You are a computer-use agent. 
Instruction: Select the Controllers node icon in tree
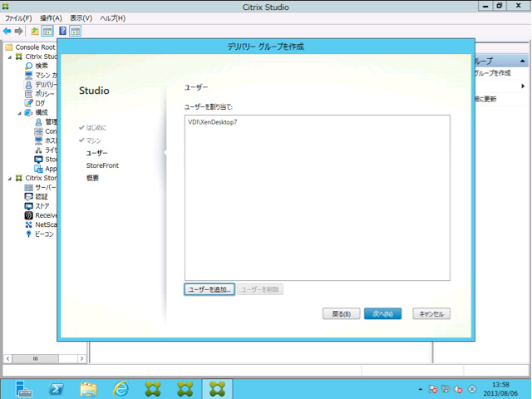click(39, 131)
